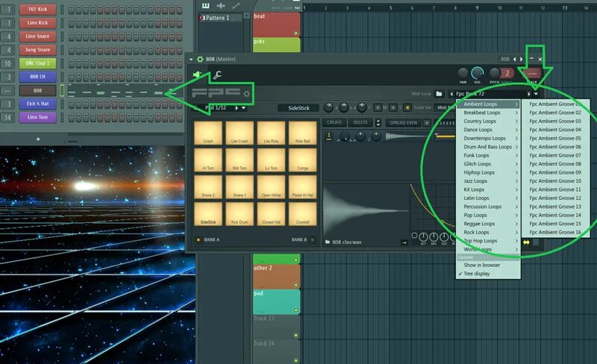Toggle the small square button after SPREAD EVEN
597x364 pixels.
[x=427, y=122]
